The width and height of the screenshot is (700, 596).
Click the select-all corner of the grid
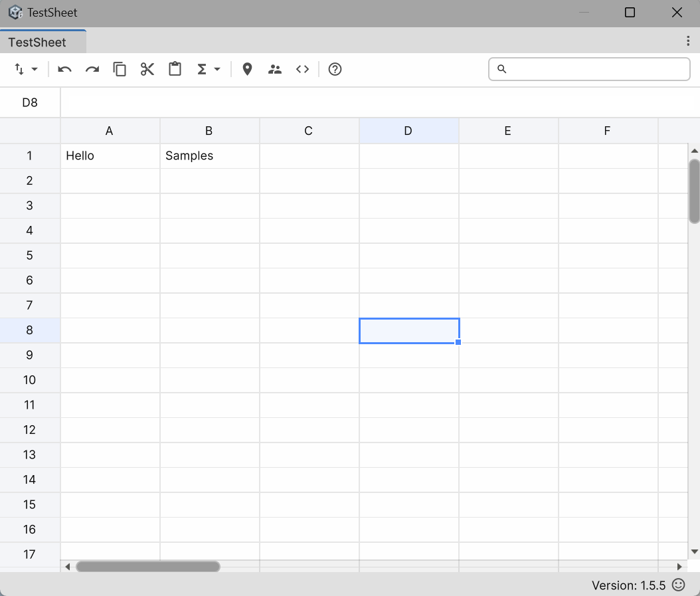pos(30,131)
